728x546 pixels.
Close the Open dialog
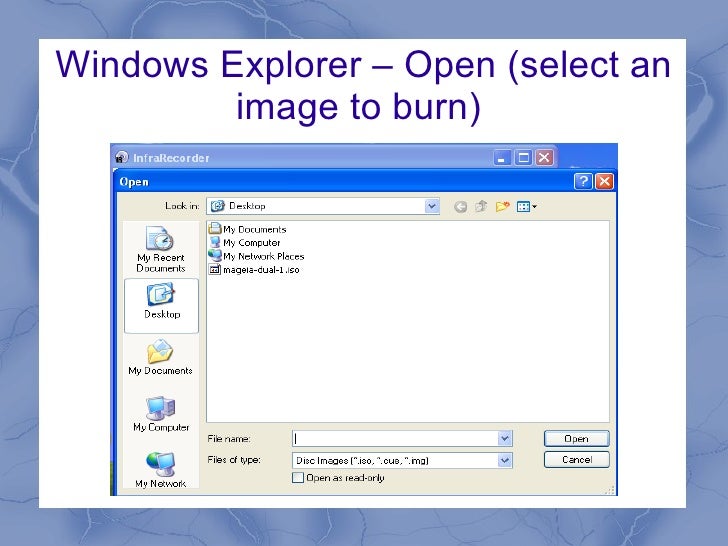(604, 182)
